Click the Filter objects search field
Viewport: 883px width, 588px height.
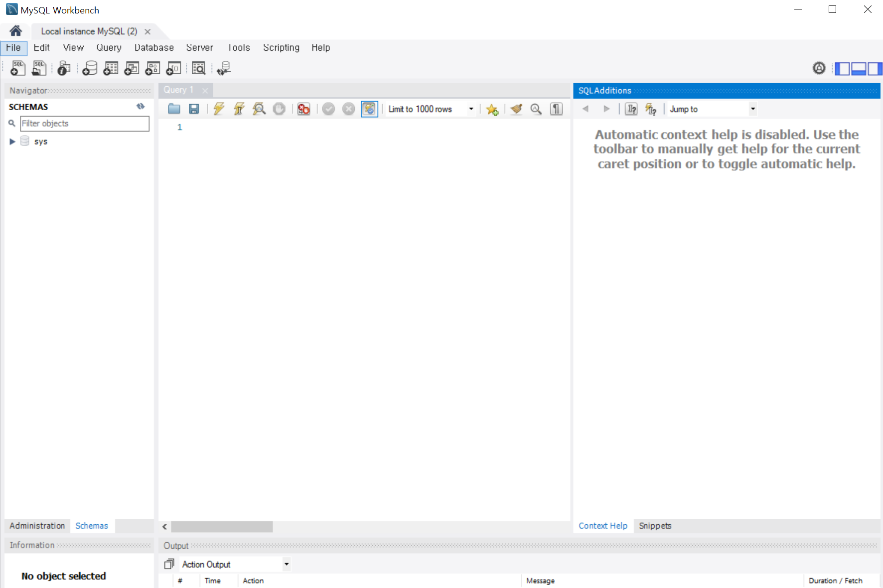[85, 124]
